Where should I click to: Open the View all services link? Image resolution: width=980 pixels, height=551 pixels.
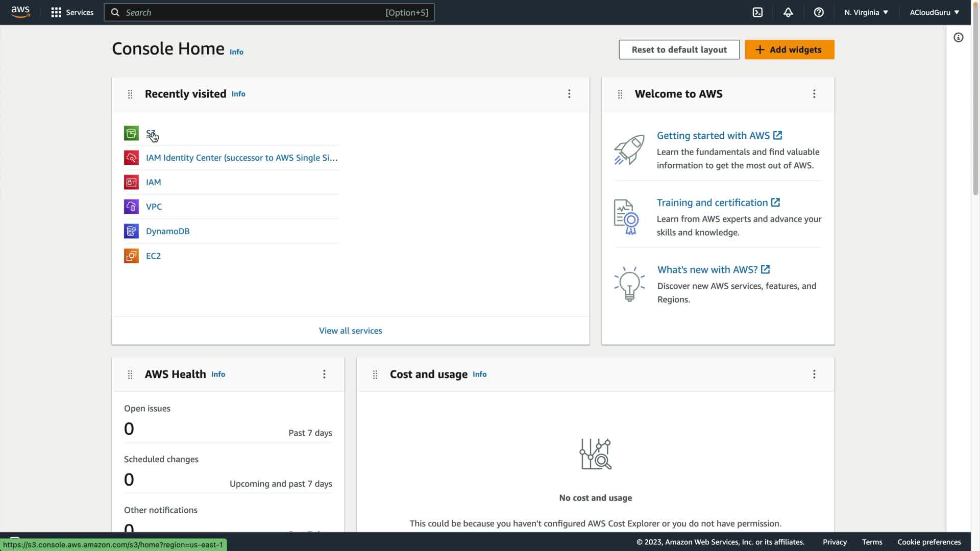click(350, 331)
